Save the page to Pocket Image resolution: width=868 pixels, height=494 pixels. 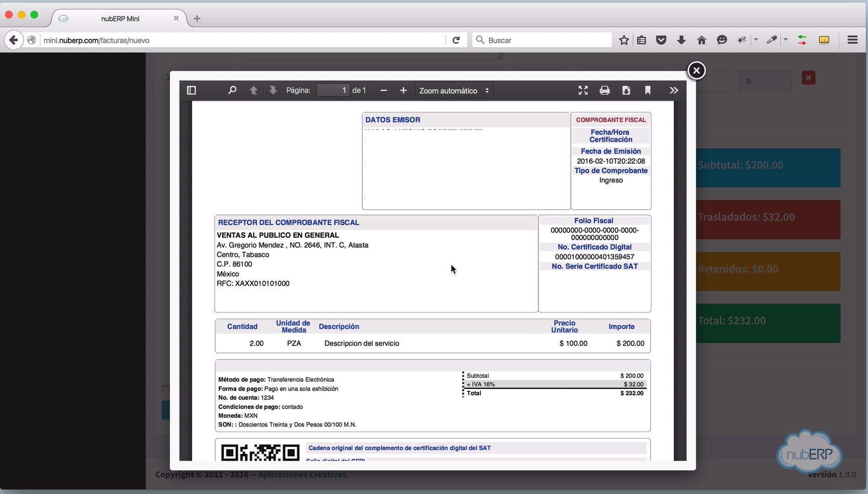pyautogui.click(x=661, y=40)
